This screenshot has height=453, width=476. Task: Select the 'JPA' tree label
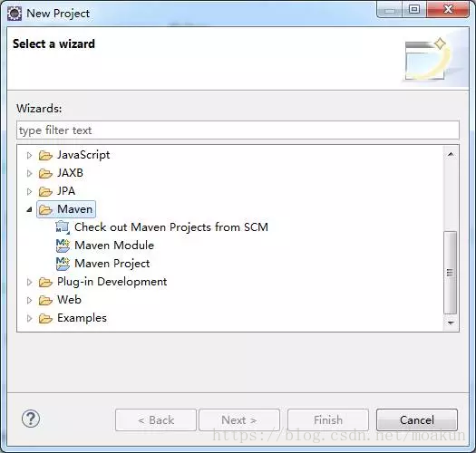[x=66, y=191]
